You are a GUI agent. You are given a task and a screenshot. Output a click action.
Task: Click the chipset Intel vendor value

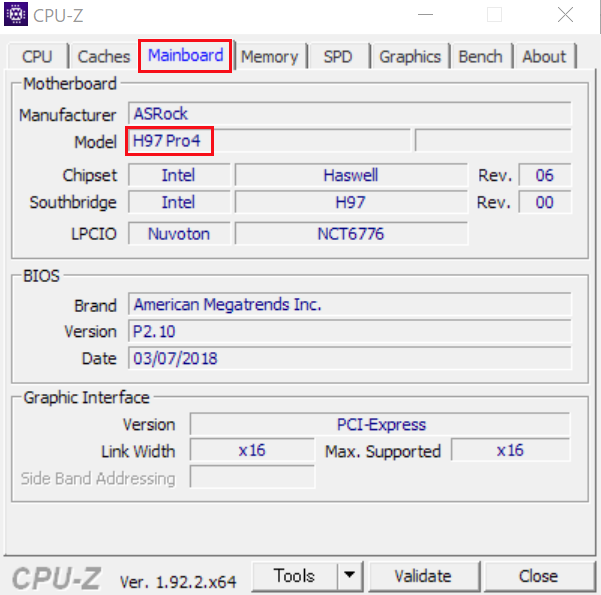coord(179,175)
